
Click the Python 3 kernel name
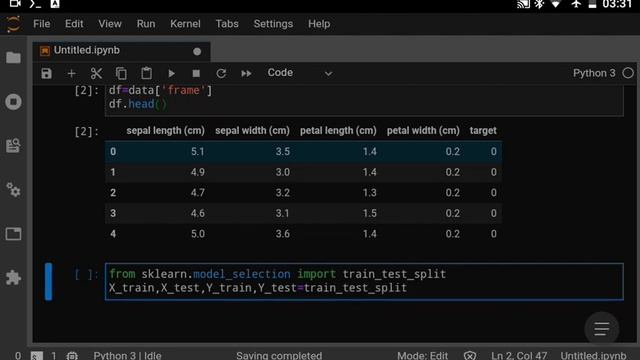click(x=594, y=73)
